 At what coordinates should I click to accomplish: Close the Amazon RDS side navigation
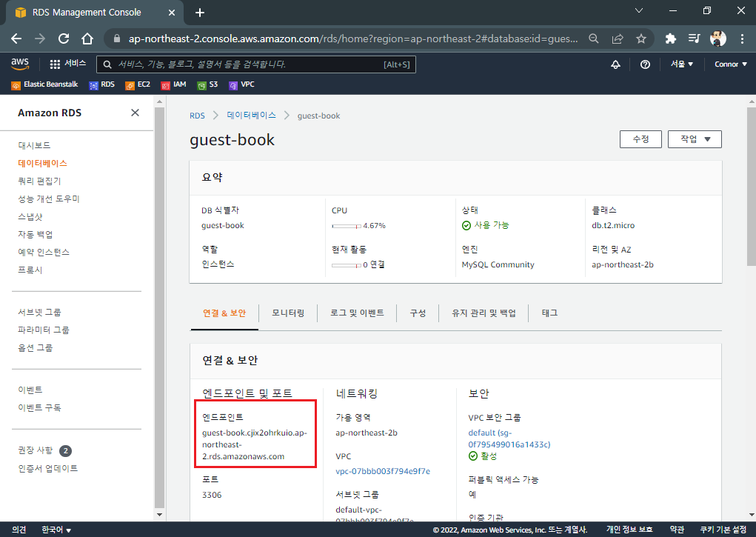[x=135, y=113]
